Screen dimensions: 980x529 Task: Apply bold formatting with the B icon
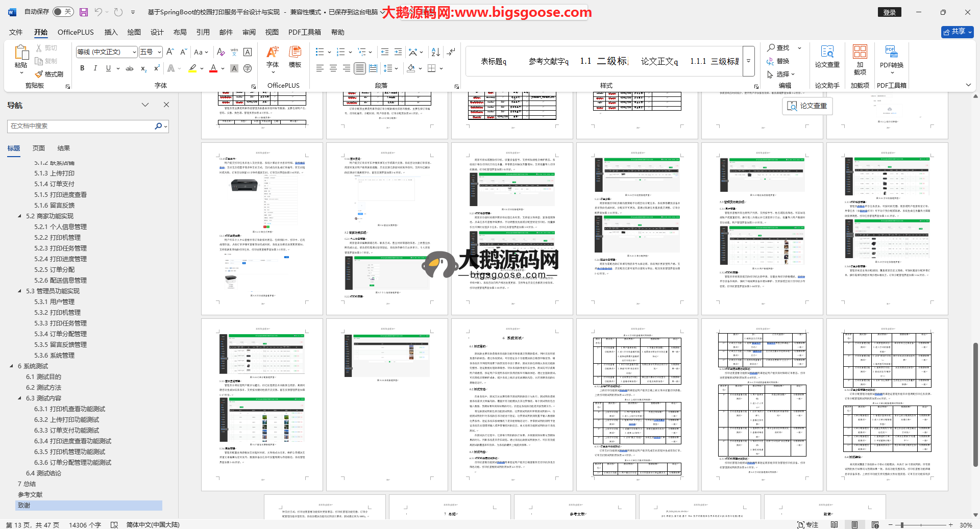(x=82, y=68)
